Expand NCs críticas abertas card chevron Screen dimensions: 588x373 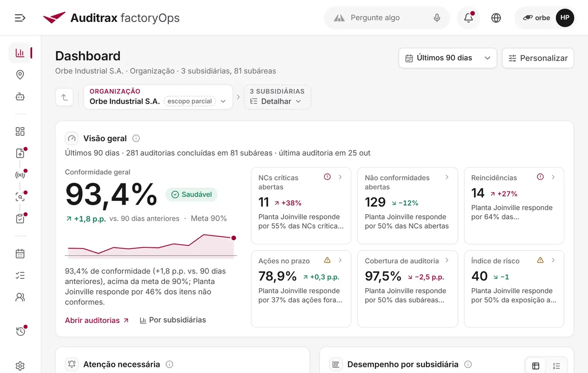point(340,177)
